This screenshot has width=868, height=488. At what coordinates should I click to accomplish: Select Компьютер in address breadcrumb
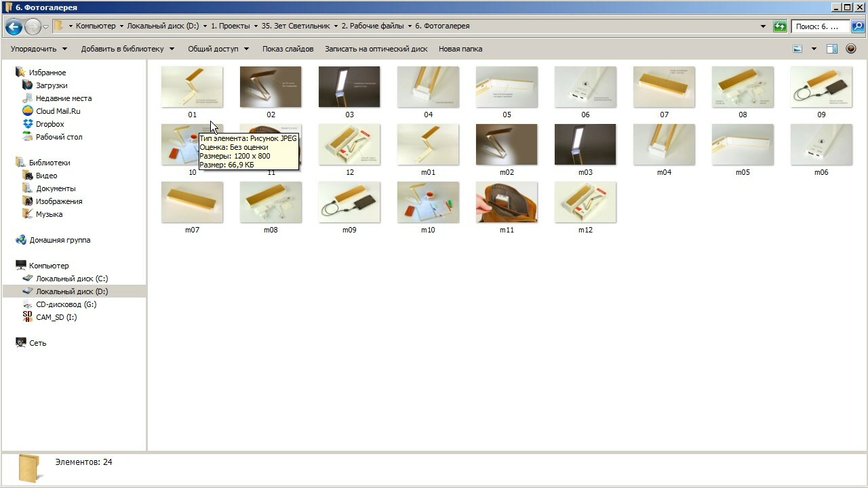point(96,26)
